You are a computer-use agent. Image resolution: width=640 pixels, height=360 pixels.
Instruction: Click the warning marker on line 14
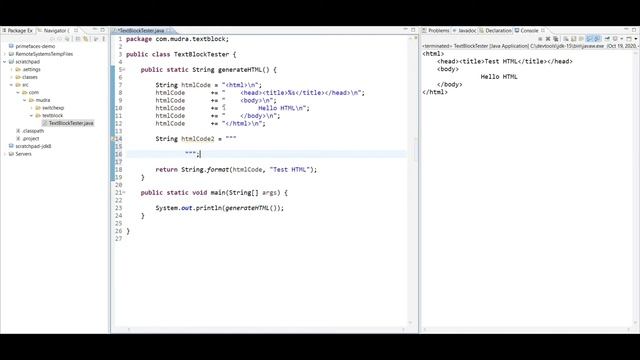pyautogui.click(x=113, y=139)
